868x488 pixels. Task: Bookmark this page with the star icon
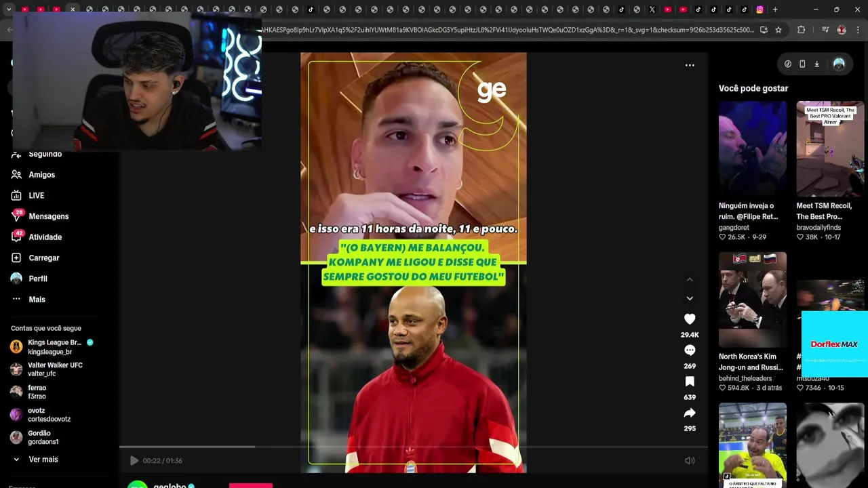pos(778,30)
